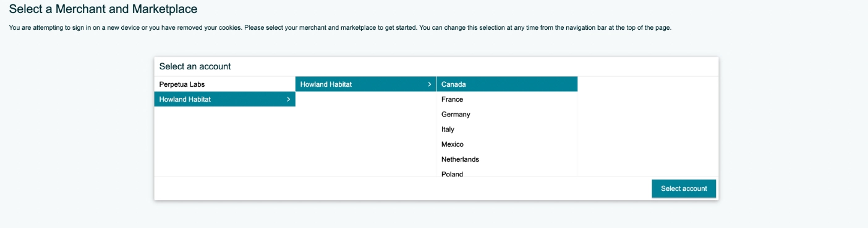The height and width of the screenshot is (228, 868).
Task: Select Howland Habitat in the first column
Action: coord(224,99)
